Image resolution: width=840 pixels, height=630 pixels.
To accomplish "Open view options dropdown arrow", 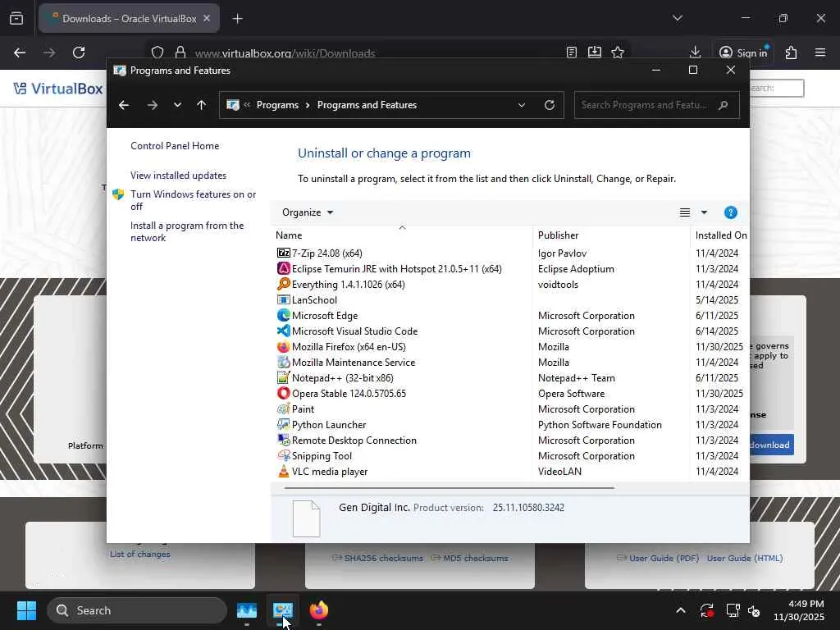I will pos(704,212).
